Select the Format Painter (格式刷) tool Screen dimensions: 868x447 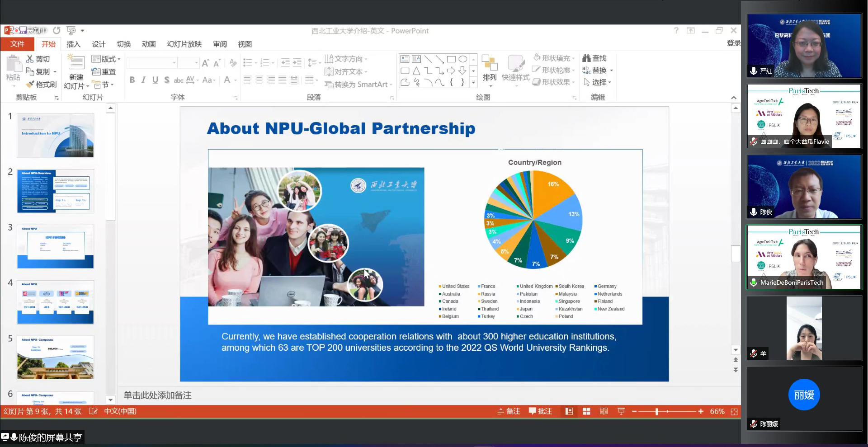30,85
